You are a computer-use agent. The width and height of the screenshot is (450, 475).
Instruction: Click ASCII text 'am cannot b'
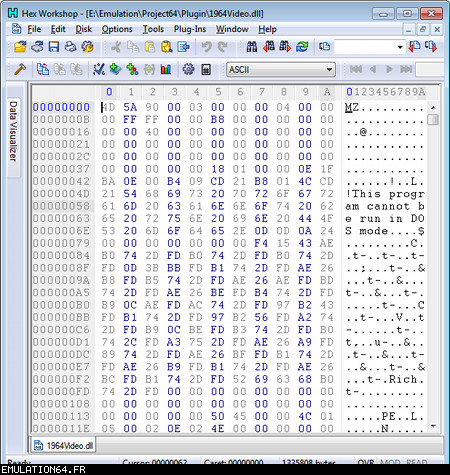(x=385, y=206)
